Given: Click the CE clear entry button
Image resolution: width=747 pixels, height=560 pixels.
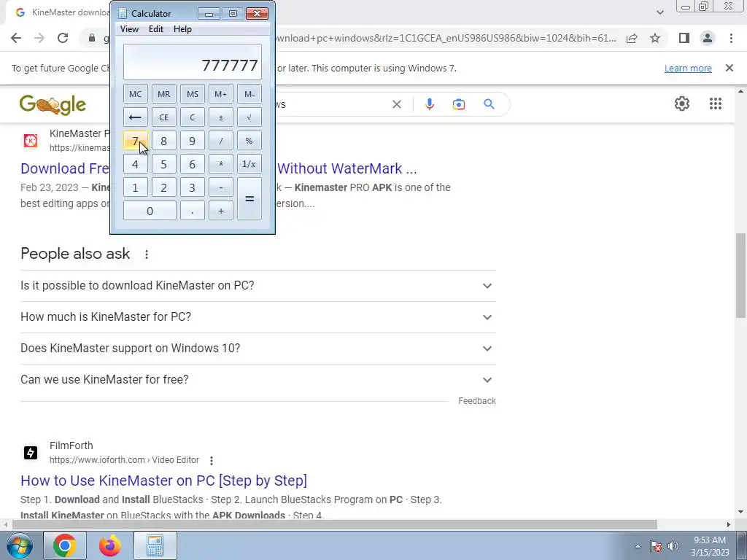Looking at the screenshot, I should 164,117.
